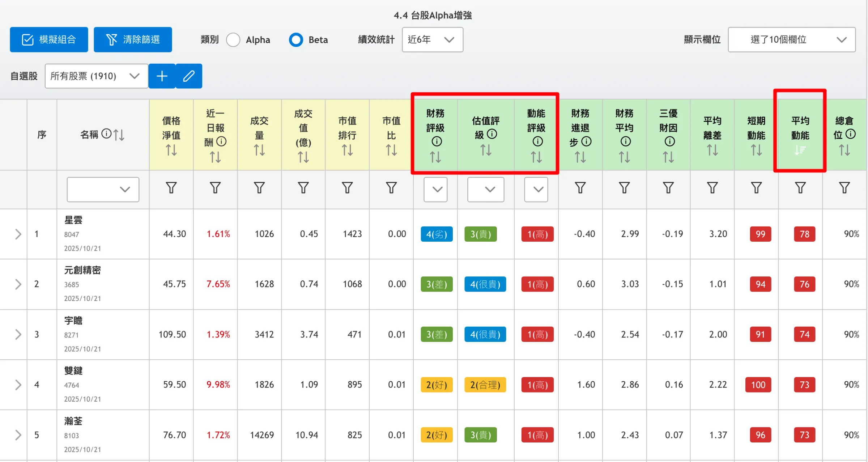This screenshot has width=868, height=462.
Task: Sort by 三優財因 column
Action: 668,157
